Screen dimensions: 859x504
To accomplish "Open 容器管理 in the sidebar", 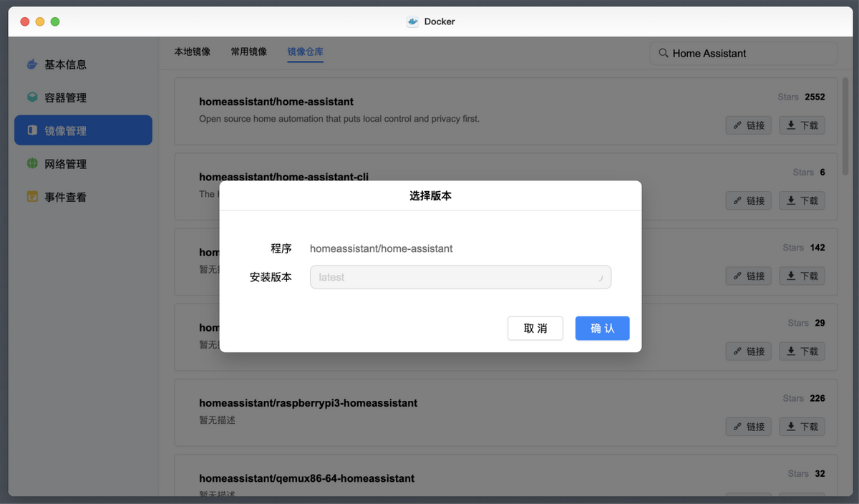I will coord(83,97).
